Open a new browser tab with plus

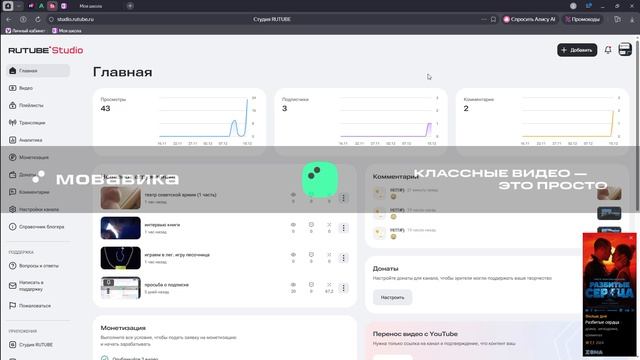click(130, 6)
